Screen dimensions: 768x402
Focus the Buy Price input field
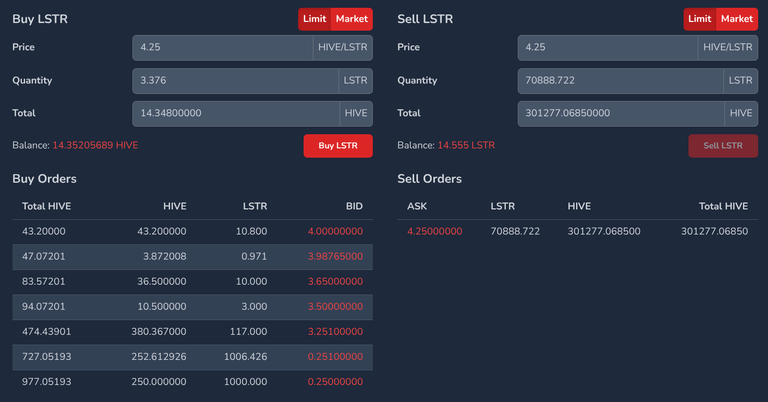click(223, 47)
